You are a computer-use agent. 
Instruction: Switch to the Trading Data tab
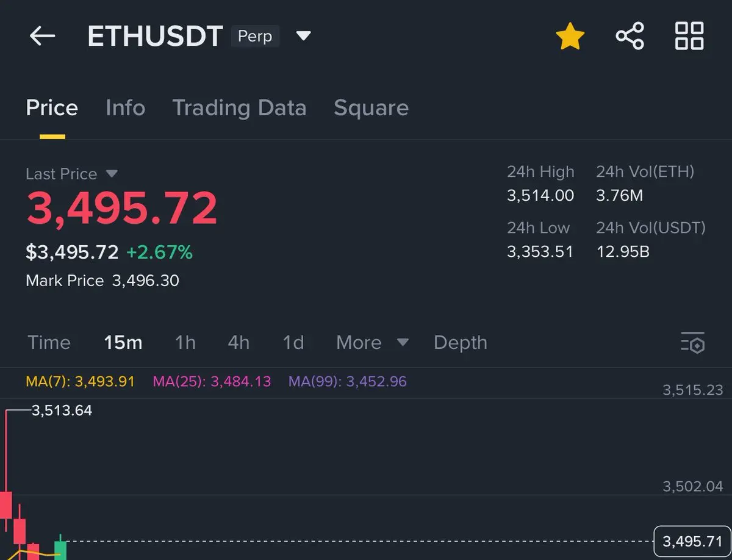click(239, 108)
